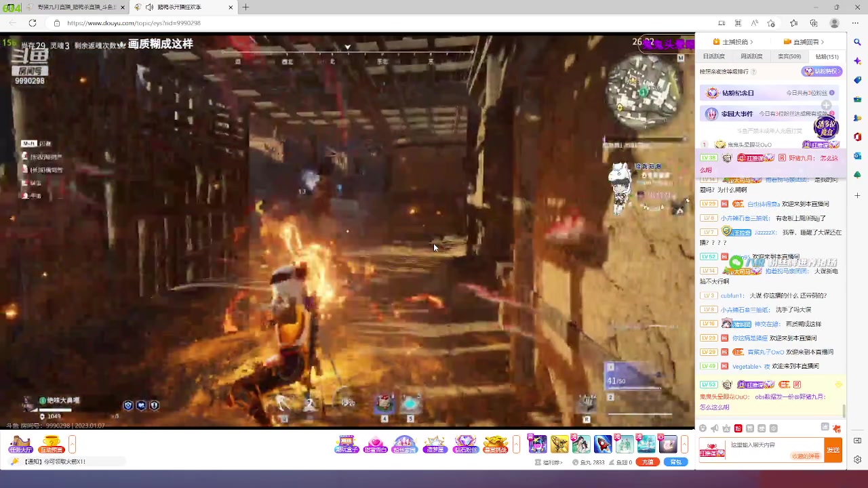Screen dimensions: 868x488
Task: Click the browser address bar URL
Action: (134, 23)
